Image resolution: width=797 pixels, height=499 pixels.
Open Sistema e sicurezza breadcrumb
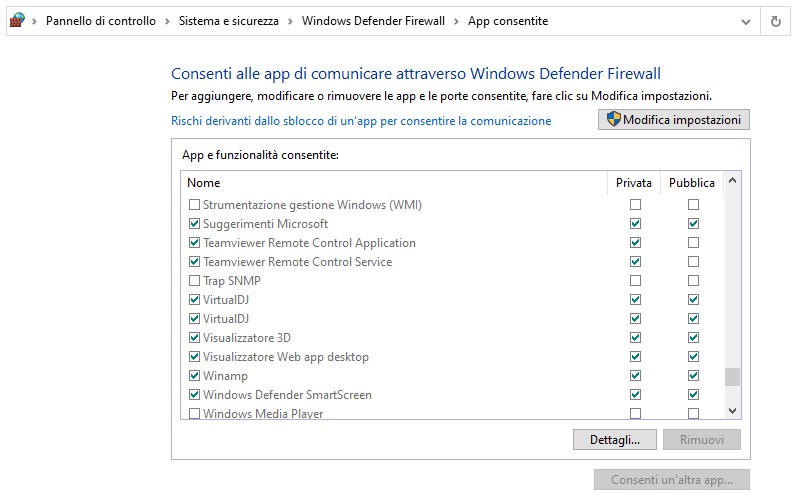pyautogui.click(x=228, y=21)
